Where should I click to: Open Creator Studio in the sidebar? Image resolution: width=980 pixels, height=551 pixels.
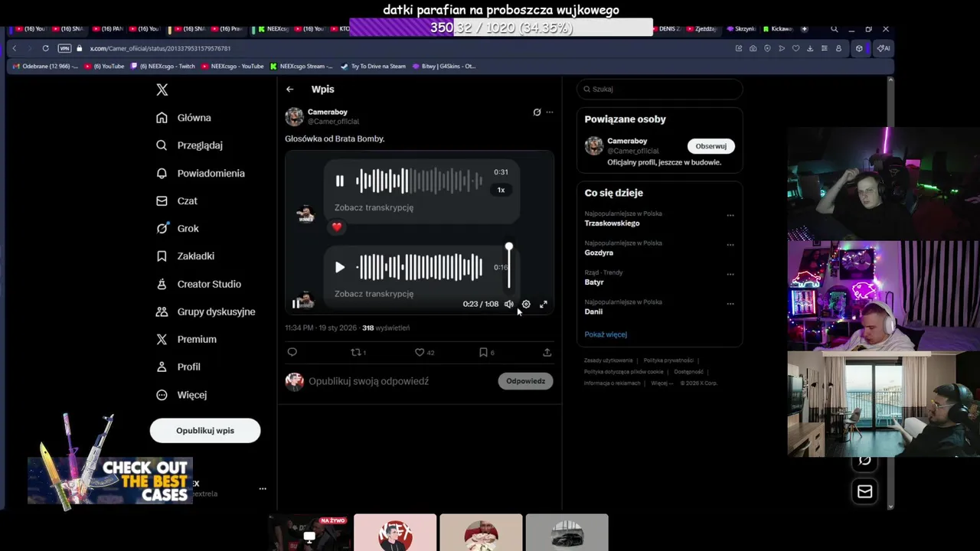198,284
